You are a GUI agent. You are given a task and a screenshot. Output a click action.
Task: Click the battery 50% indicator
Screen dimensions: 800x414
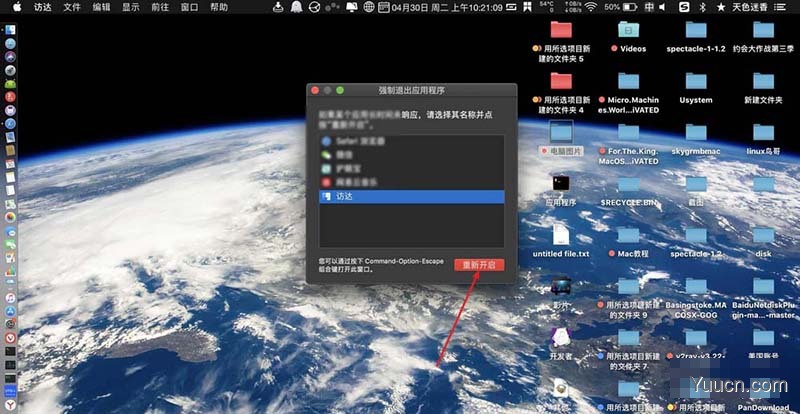point(620,7)
